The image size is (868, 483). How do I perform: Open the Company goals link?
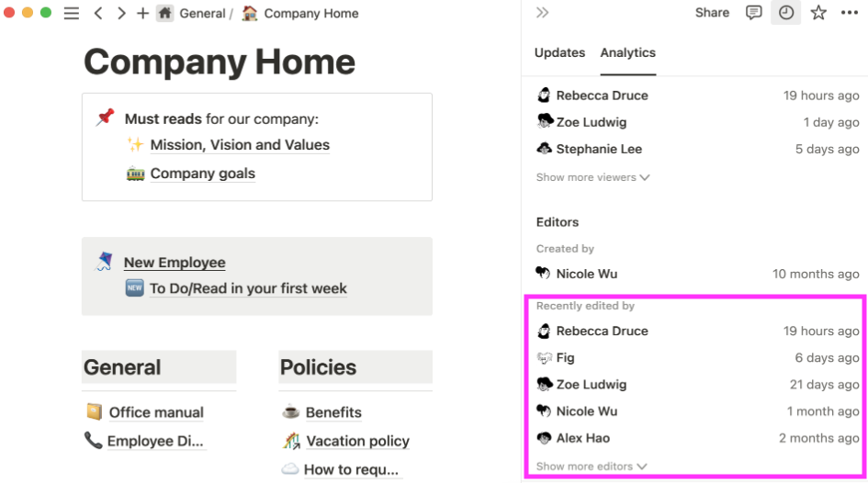click(203, 174)
